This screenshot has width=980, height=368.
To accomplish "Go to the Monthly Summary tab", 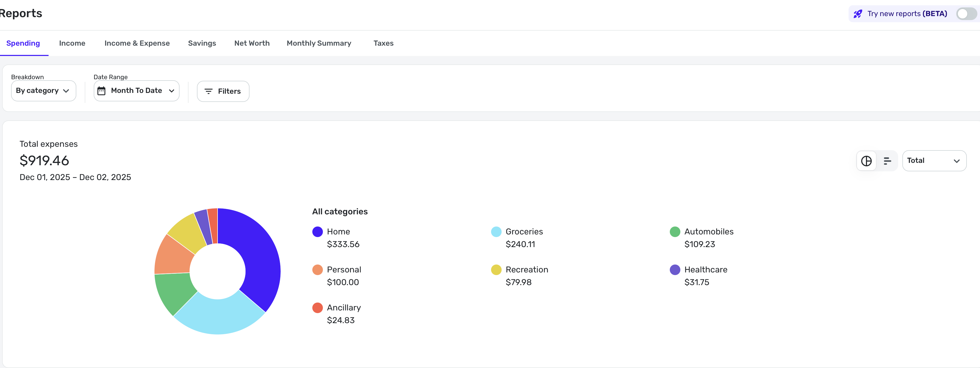I will coord(318,43).
